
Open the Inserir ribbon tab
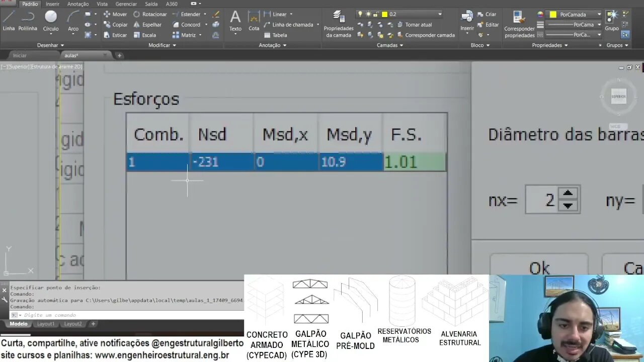tap(52, 4)
